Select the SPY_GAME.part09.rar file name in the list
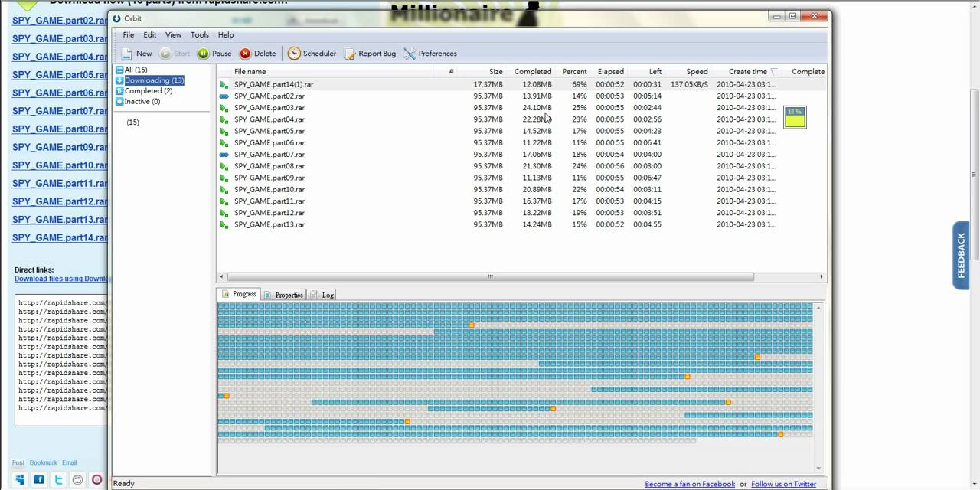This screenshot has height=490, width=980. (269, 178)
